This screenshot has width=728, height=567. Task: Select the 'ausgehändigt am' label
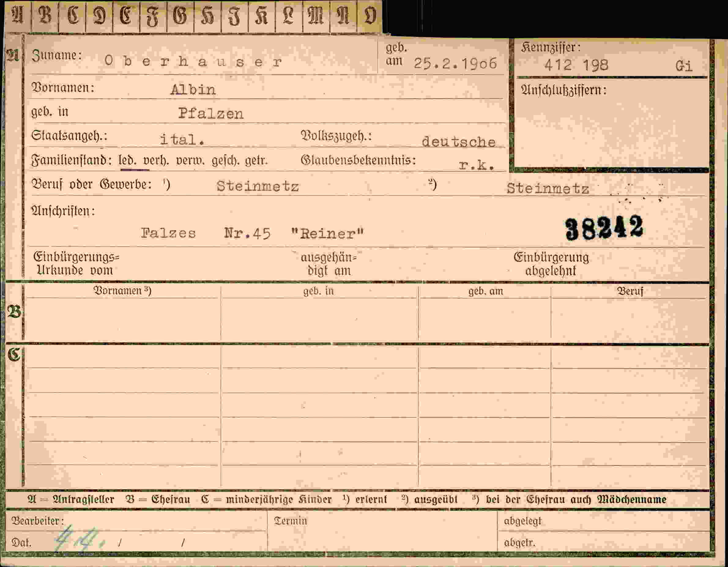tap(329, 264)
